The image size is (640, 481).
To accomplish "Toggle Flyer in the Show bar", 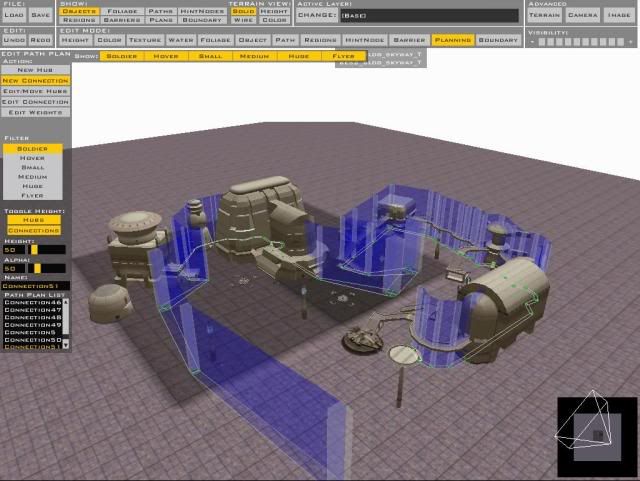I will click(x=343, y=56).
